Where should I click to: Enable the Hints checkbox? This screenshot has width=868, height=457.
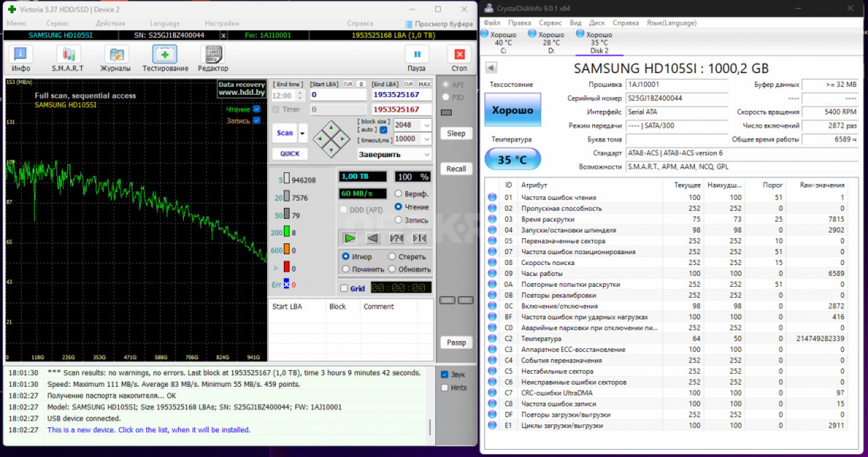[444, 388]
